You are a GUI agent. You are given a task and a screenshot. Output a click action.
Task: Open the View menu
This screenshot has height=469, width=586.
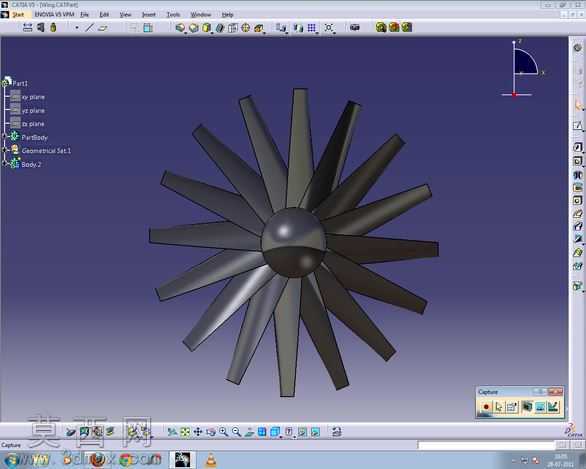126,15
